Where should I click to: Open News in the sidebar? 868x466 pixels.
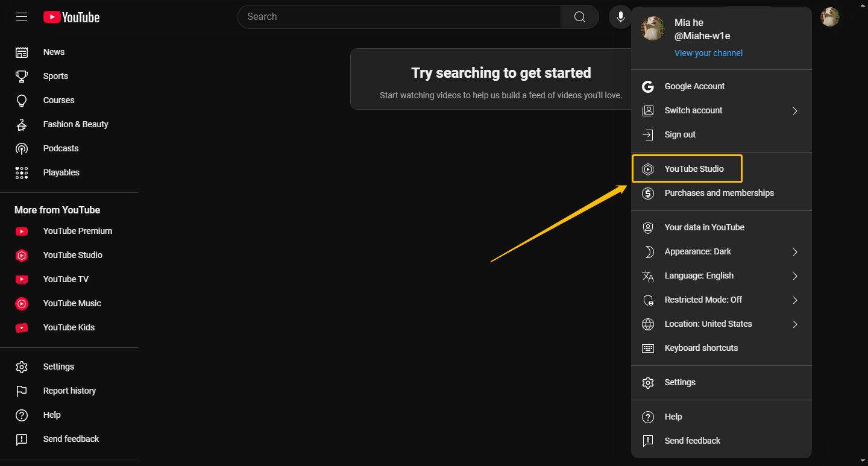[69, 52]
